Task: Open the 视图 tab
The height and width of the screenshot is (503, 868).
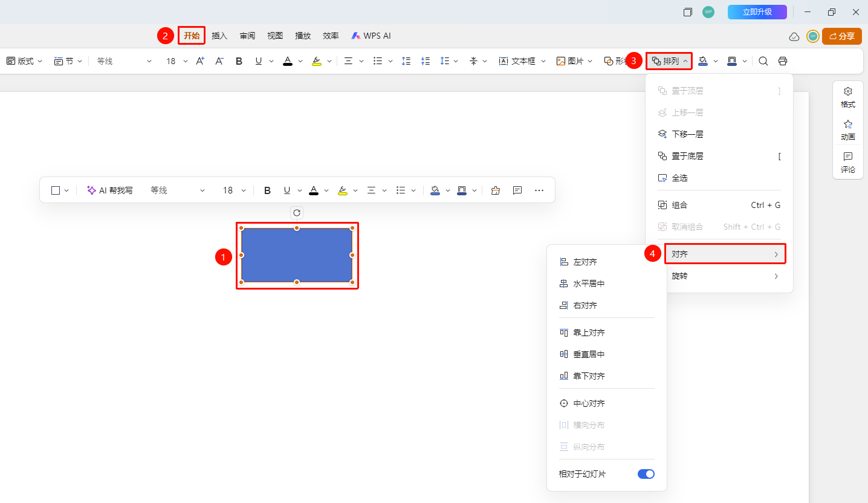Action: [x=275, y=36]
